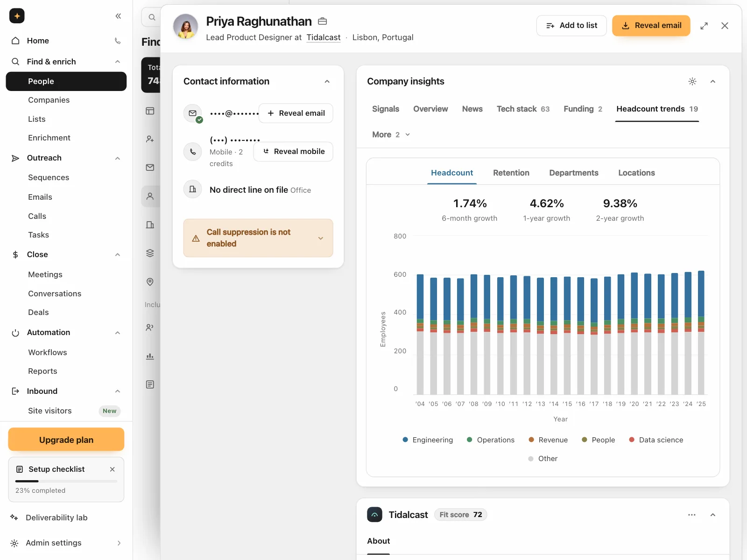Select the highlighted person icon in the filter strip
747x560 pixels.
click(x=150, y=196)
